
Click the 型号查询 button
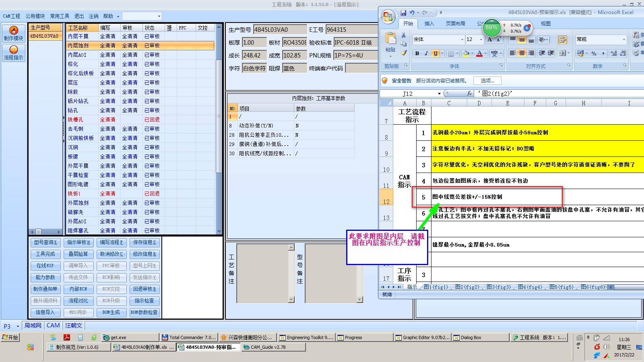[45, 242]
